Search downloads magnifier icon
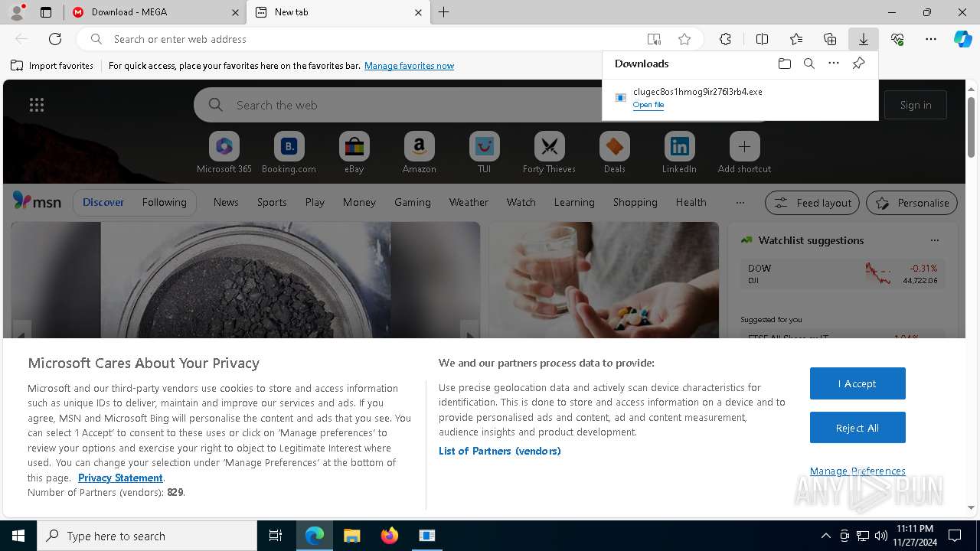This screenshot has width=980, height=551. 809,64
